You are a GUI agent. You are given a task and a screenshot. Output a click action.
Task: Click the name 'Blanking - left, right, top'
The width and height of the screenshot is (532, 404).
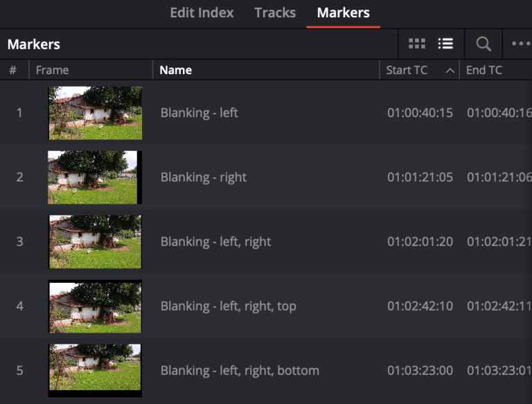(x=229, y=306)
